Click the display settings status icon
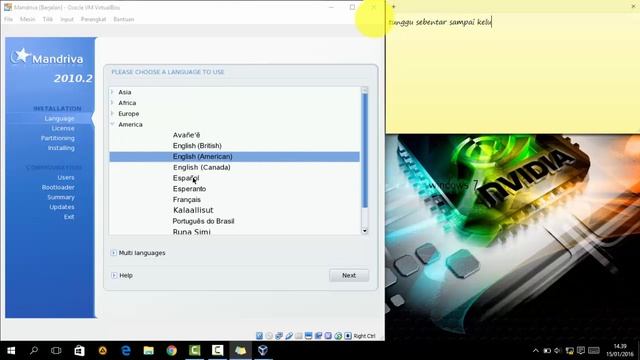 point(309,336)
